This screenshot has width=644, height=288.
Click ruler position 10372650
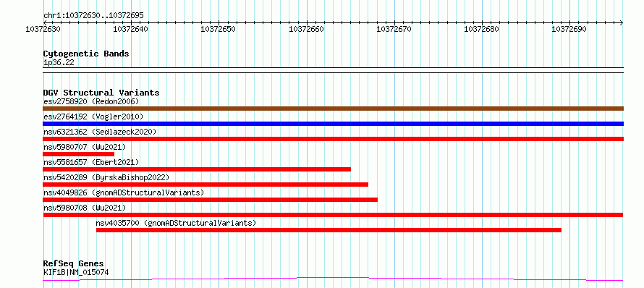point(218,29)
